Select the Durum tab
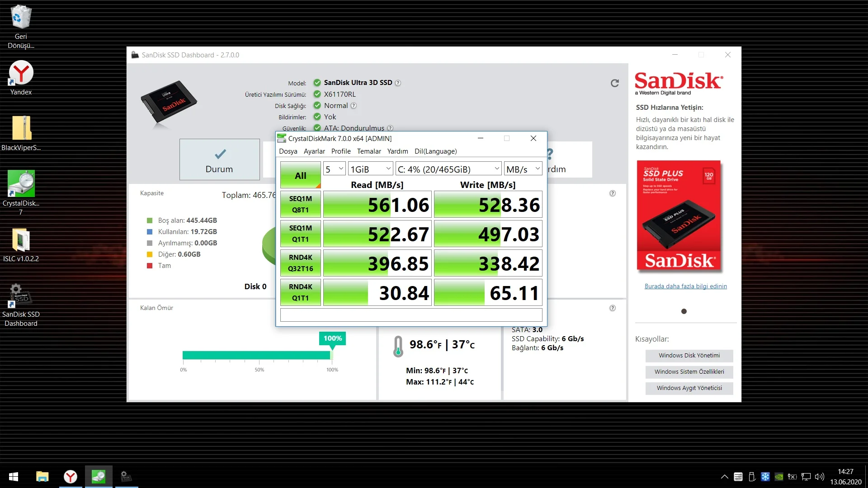Image resolution: width=868 pixels, height=488 pixels. point(219,160)
